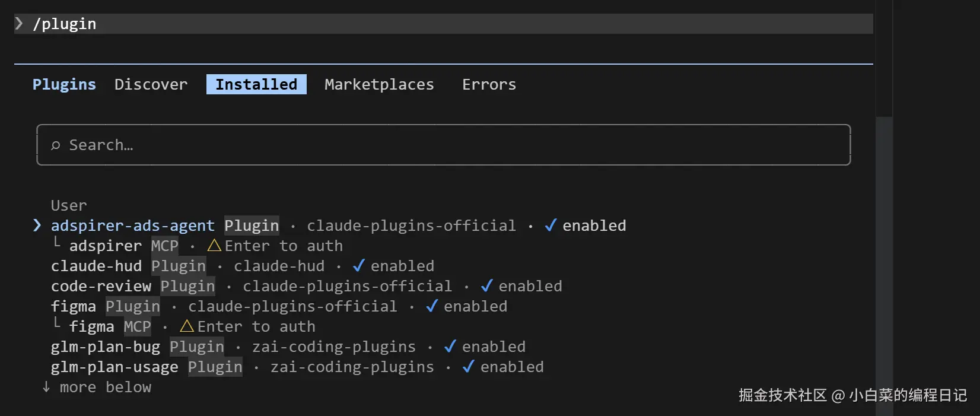980x416 pixels.
Task: Click Enter to auth for figma MCP
Action: [x=256, y=326]
